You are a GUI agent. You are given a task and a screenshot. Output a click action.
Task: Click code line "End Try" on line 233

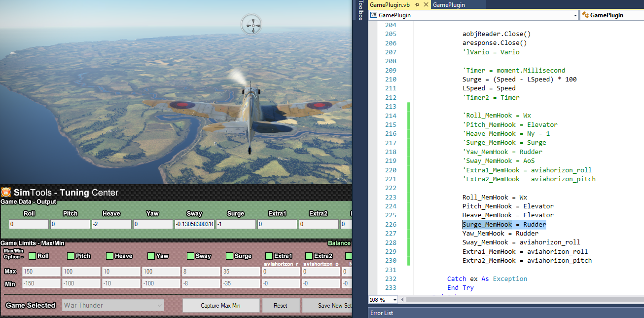pos(461,288)
